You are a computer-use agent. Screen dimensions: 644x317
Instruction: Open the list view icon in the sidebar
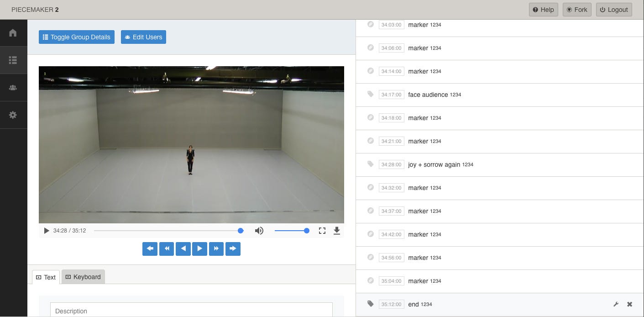click(13, 60)
